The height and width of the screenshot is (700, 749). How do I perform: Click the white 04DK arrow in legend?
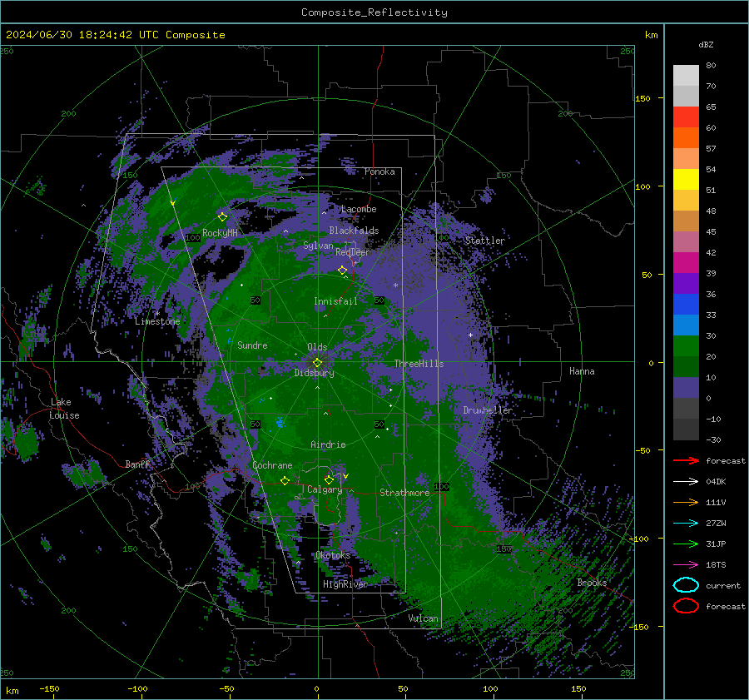686,481
